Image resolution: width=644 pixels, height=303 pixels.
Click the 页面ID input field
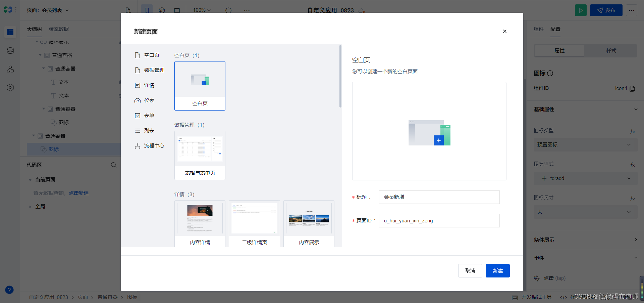tap(439, 221)
